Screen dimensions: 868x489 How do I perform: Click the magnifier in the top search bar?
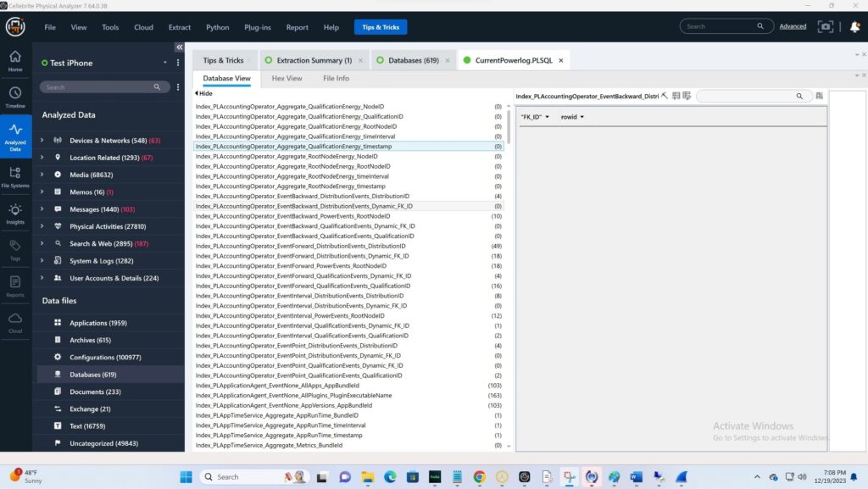tap(760, 26)
